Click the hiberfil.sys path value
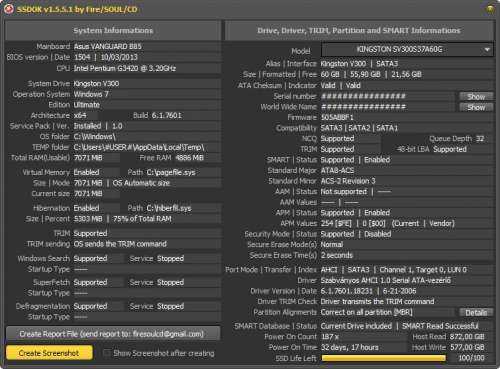This screenshot has width=500, height=369. pyautogui.click(x=169, y=208)
